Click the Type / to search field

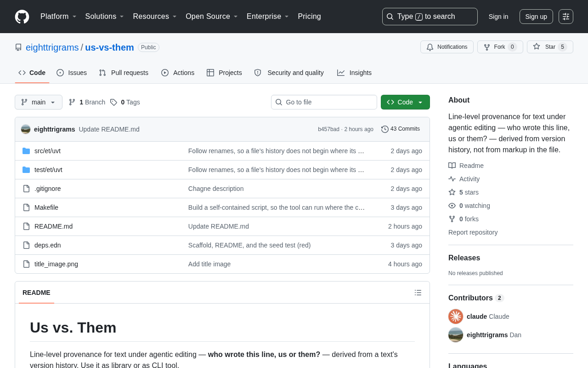click(430, 17)
